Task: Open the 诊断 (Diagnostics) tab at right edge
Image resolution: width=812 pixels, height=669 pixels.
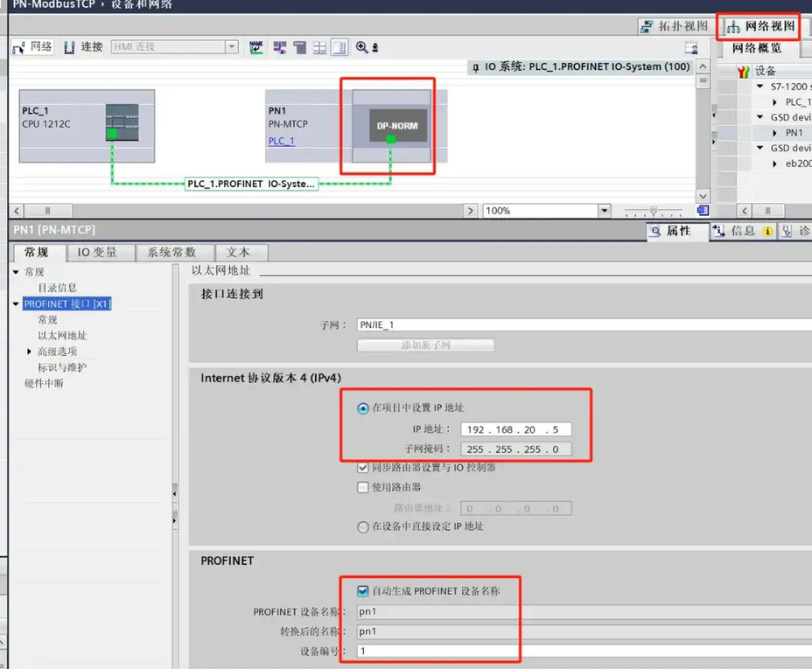Action: tap(796, 231)
